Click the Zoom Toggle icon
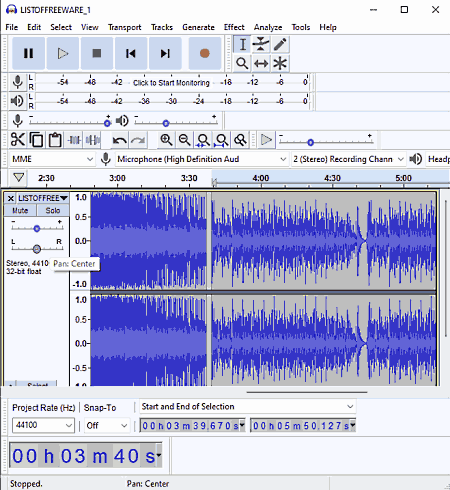Viewport: 450px width, 490px height. coord(240,140)
